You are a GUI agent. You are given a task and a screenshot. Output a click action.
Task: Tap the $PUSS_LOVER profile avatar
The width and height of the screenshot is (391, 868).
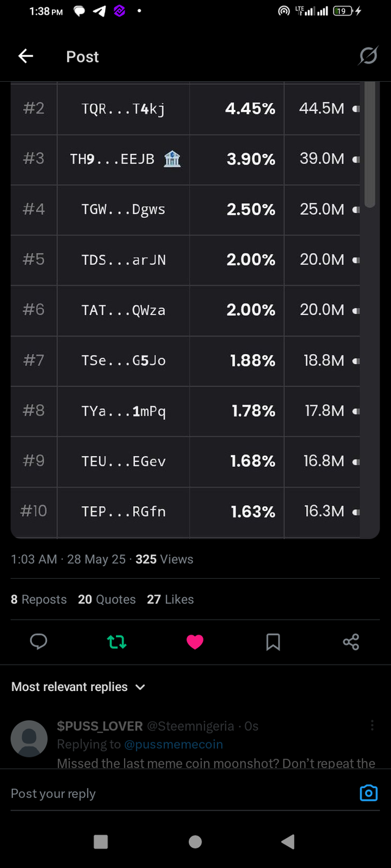29,739
